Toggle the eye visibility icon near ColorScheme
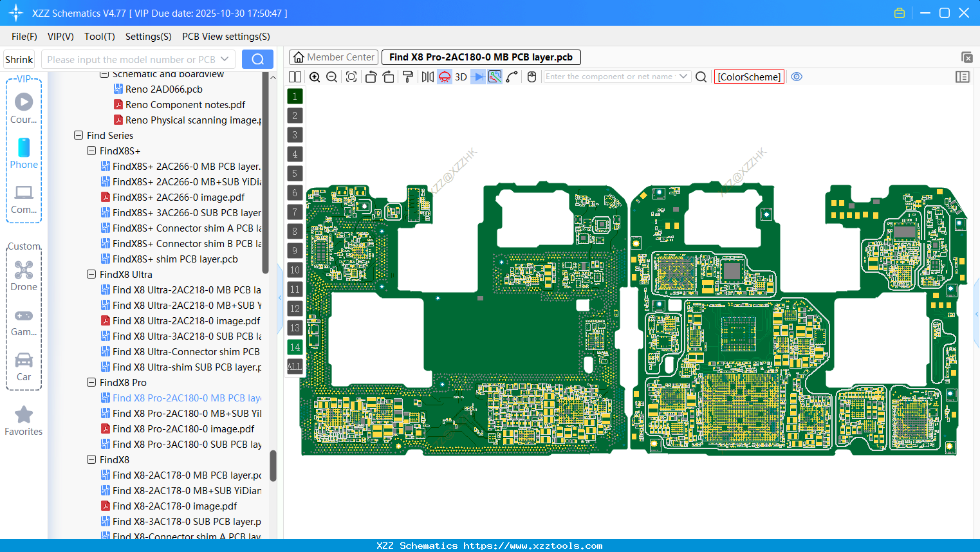This screenshot has height=552, width=980. click(797, 77)
